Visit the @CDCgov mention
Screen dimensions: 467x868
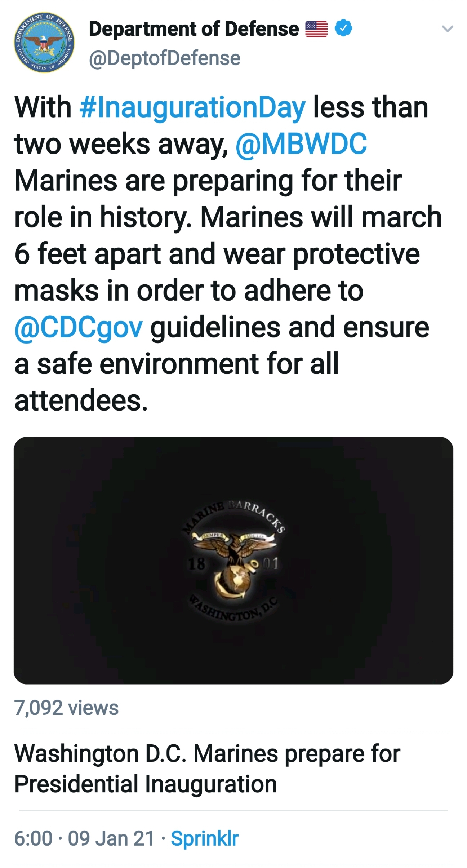coord(78,328)
